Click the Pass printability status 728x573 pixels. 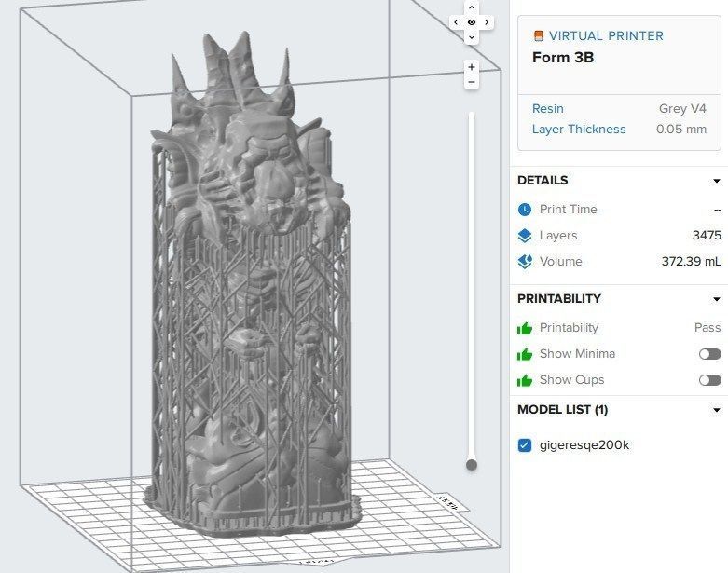tap(707, 328)
